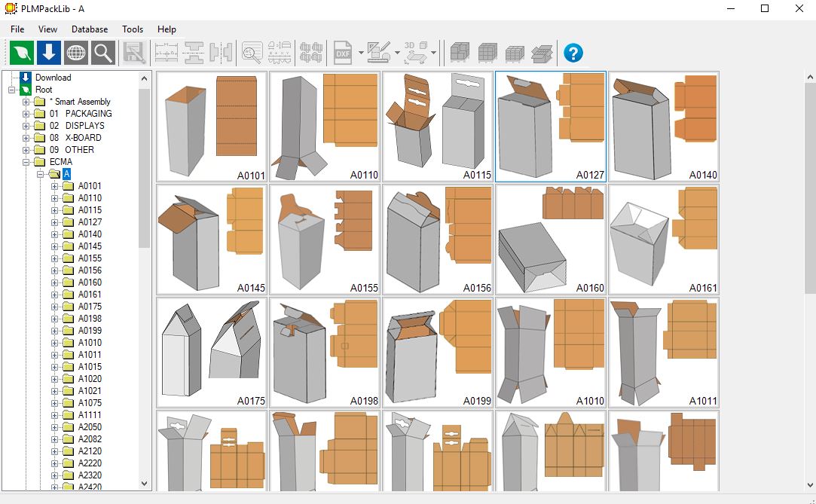Image resolution: width=816 pixels, height=504 pixels.
Task: Open the File menu
Action: 17,29
